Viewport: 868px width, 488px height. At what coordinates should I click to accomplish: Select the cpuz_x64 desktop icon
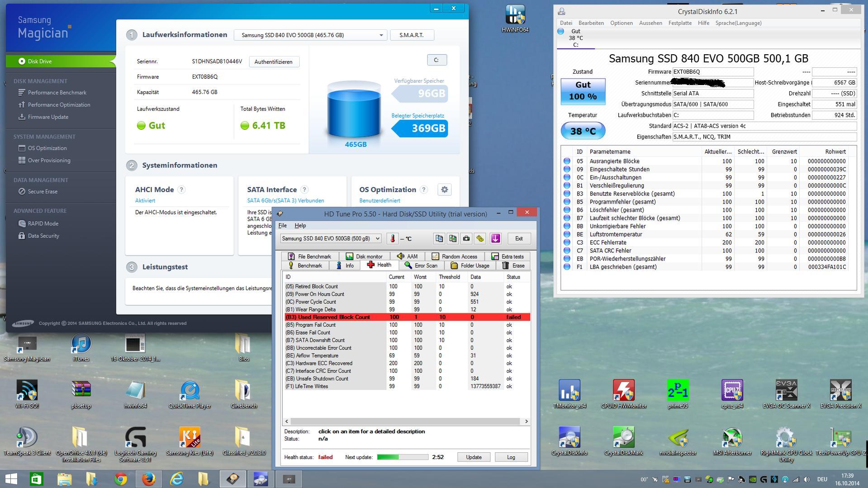[x=732, y=394]
